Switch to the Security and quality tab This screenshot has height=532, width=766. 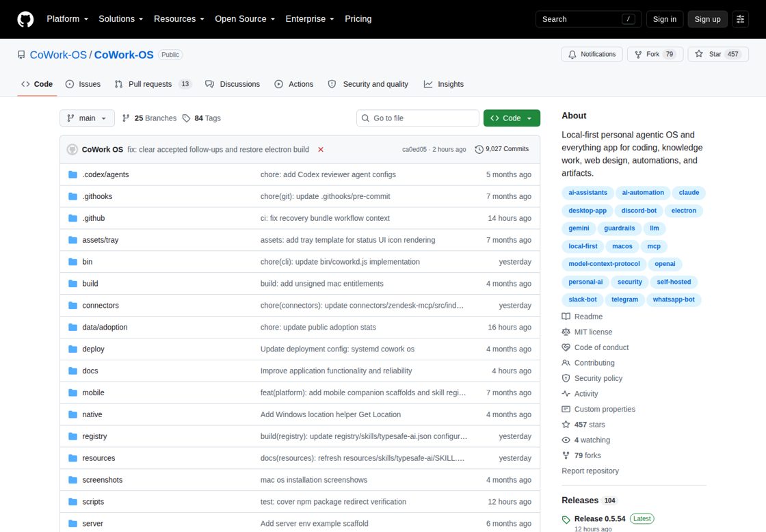point(368,84)
